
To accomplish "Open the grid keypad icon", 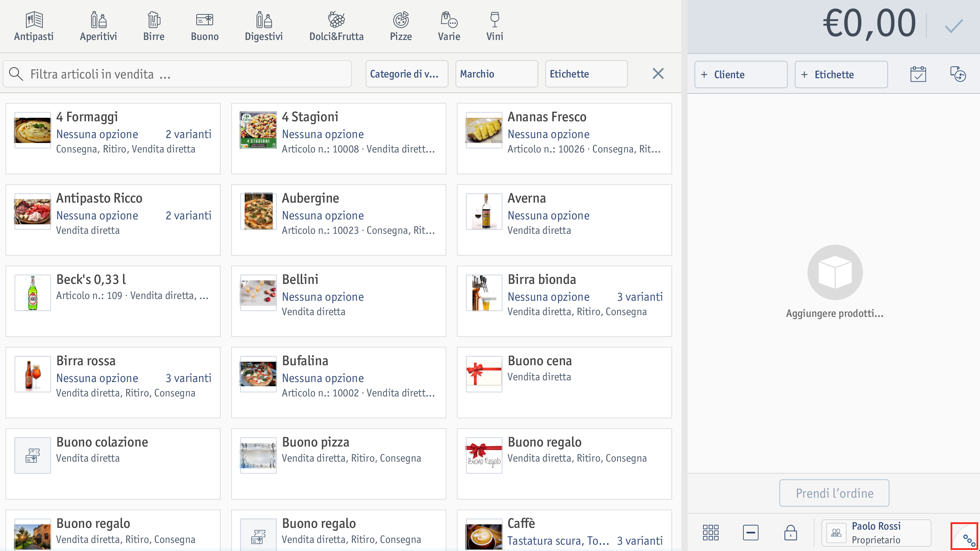I will [x=710, y=532].
